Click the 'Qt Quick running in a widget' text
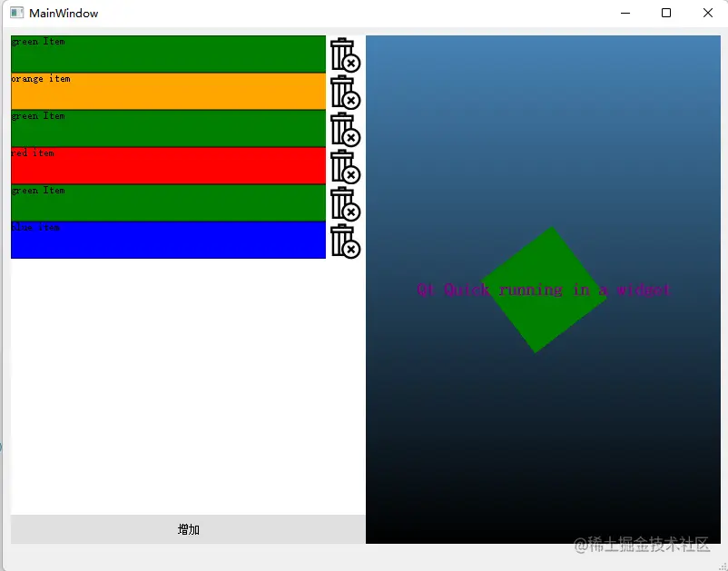This screenshot has width=728, height=571. 544,290
